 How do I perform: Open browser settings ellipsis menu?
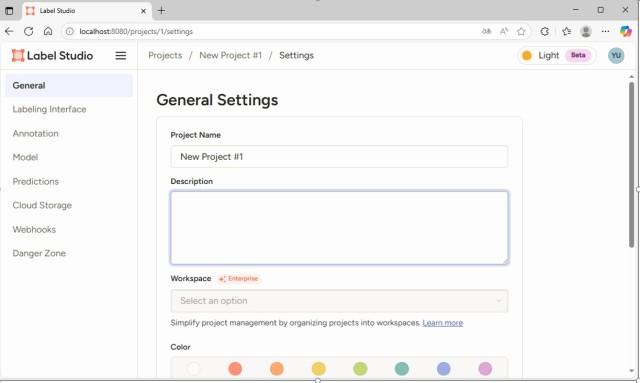pyautogui.click(x=605, y=31)
